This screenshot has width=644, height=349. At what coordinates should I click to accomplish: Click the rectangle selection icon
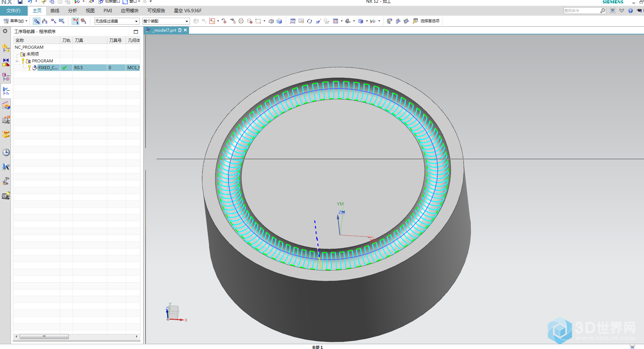[x=258, y=21]
